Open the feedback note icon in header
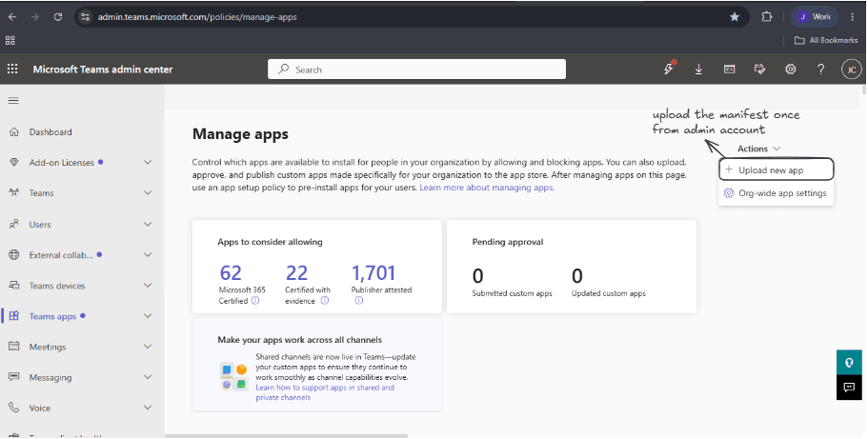This screenshot has width=868, height=439. [759, 70]
